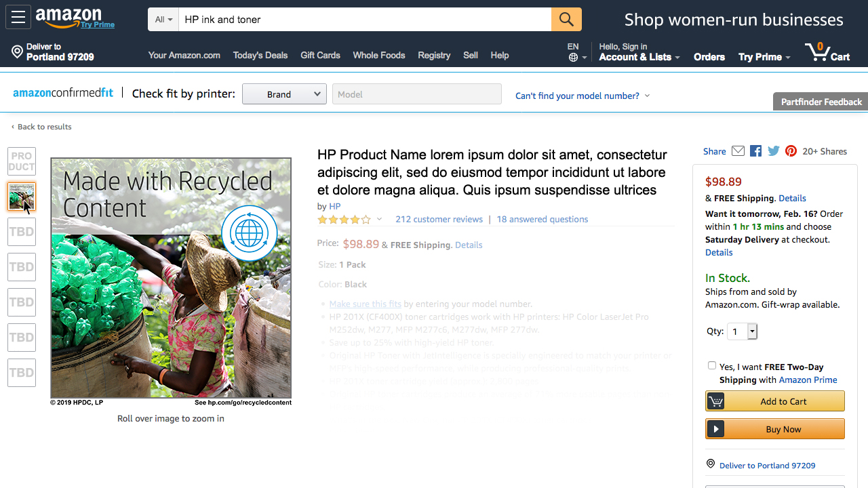Click the printer Model input field
868x488 pixels.
tap(416, 94)
